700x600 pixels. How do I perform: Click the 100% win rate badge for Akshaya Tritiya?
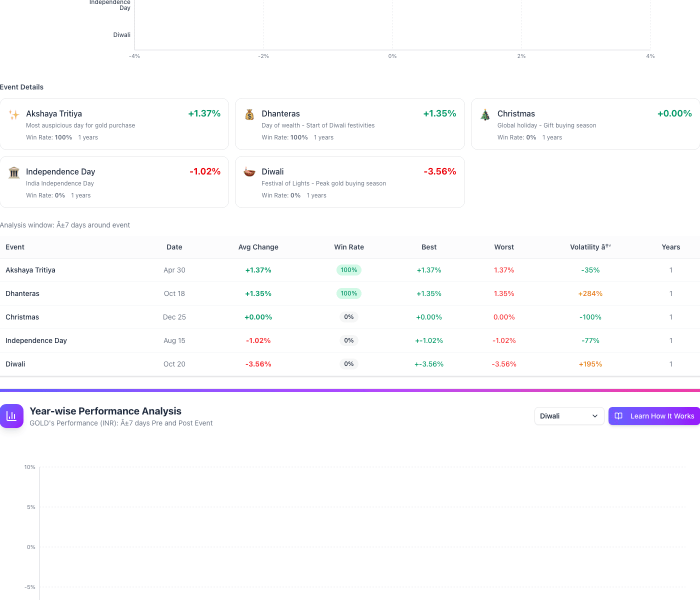tap(348, 269)
